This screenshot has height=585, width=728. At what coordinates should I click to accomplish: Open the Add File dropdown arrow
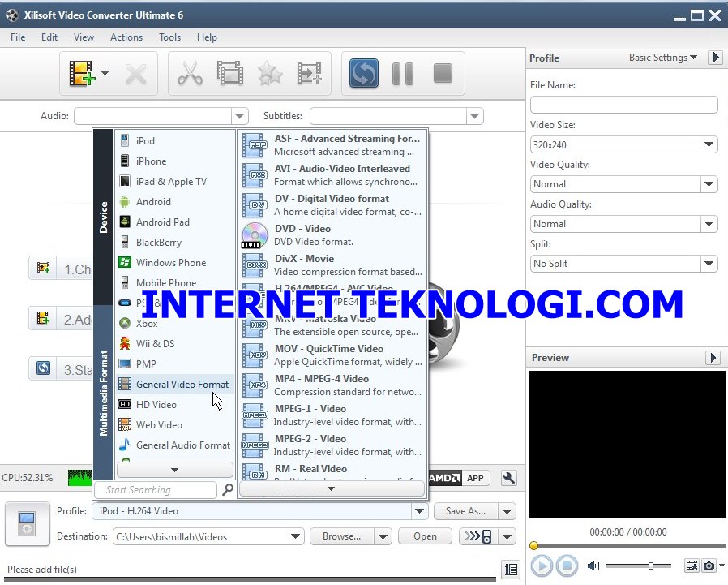[105, 73]
